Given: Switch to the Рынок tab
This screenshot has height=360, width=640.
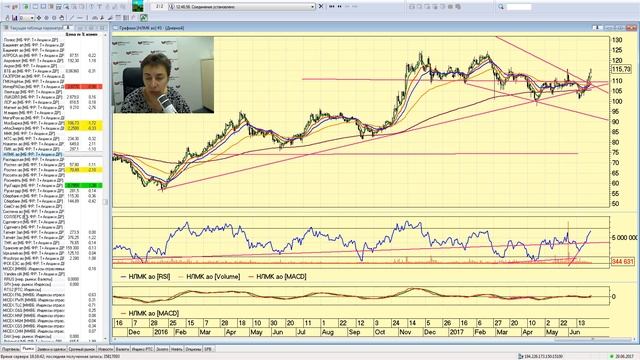Looking at the screenshot, I should point(28,349).
